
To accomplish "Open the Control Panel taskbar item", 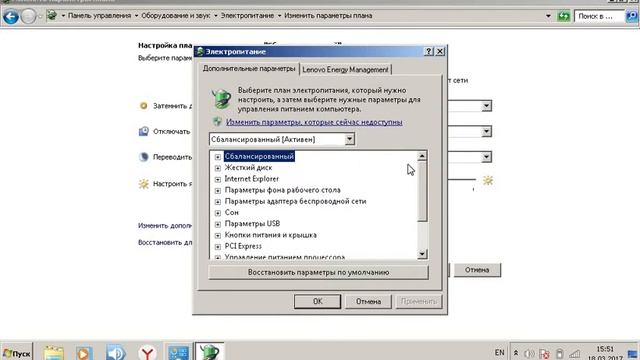I will pos(178,353).
